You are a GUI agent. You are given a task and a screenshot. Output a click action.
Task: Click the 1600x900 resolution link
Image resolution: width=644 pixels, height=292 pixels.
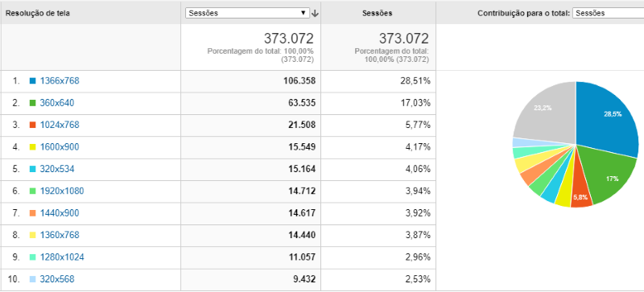click(x=60, y=147)
